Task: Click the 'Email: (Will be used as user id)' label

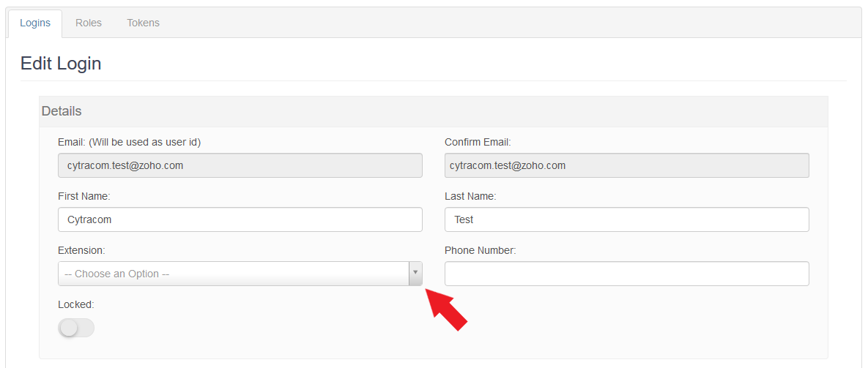Action: (129, 142)
